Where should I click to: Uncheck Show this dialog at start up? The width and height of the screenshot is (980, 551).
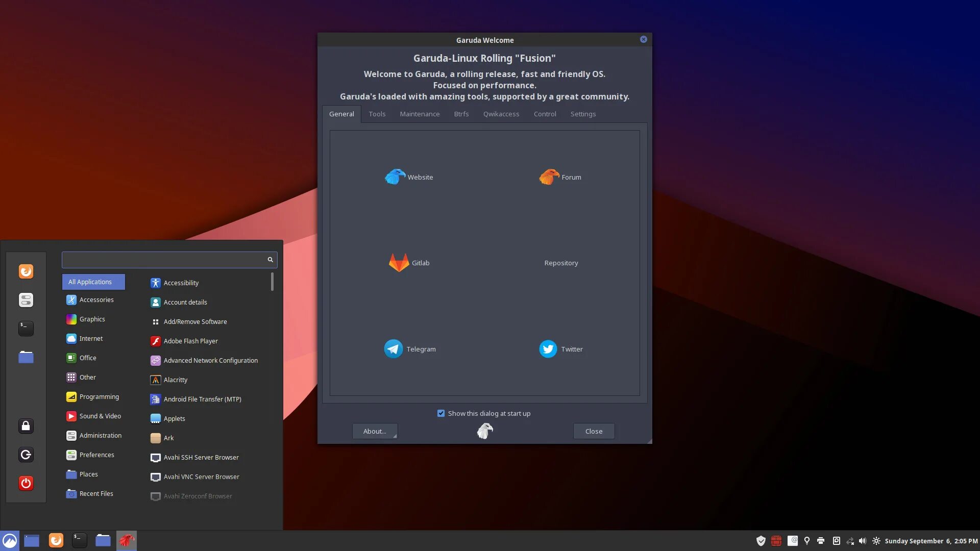[441, 413]
